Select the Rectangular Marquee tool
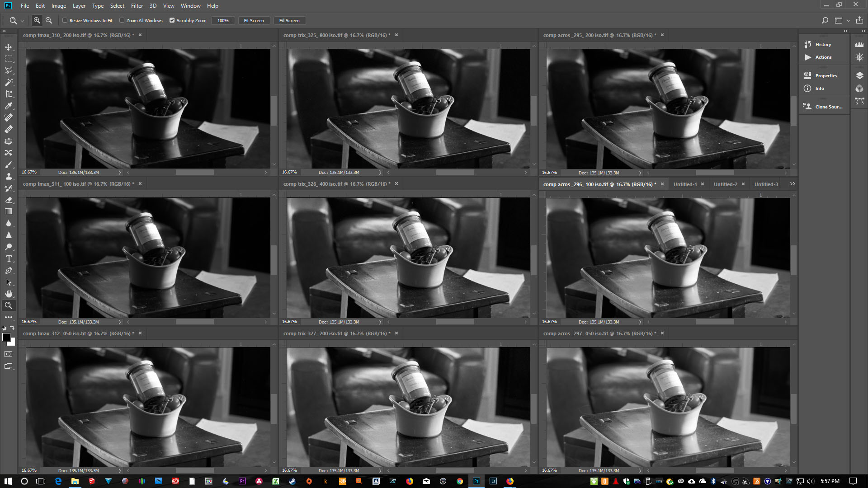This screenshot has width=868, height=488. pyautogui.click(x=9, y=59)
